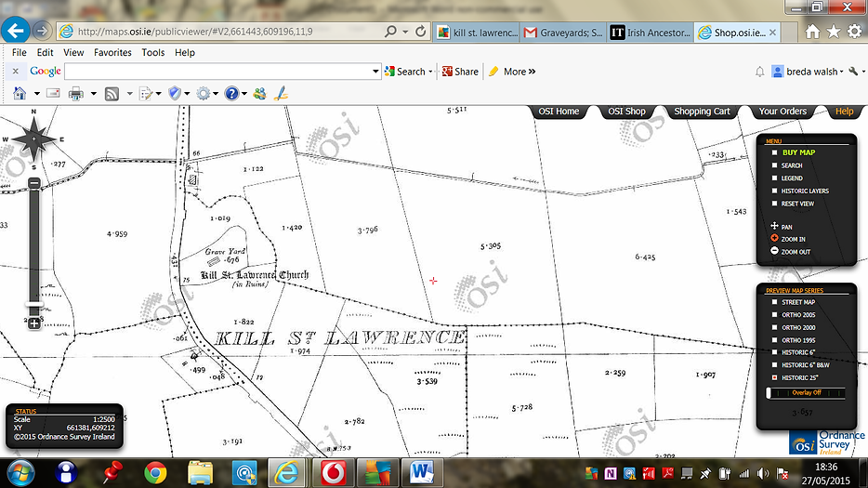This screenshot has width=868, height=488.
Task: Click the Page icon in command bar
Action: pyautogui.click(x=146, y=94)
